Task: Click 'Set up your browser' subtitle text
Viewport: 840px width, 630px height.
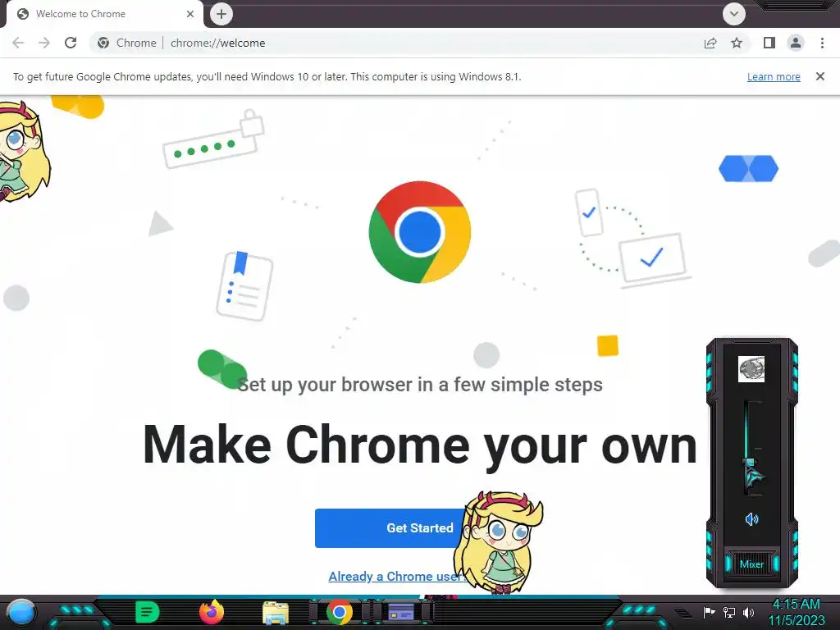Action: point(420,385)
